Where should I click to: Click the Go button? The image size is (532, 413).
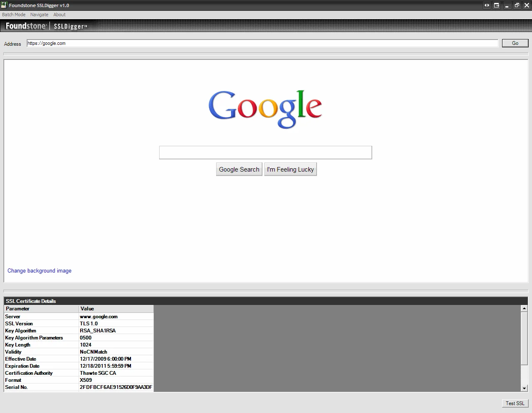coord(515,43)
